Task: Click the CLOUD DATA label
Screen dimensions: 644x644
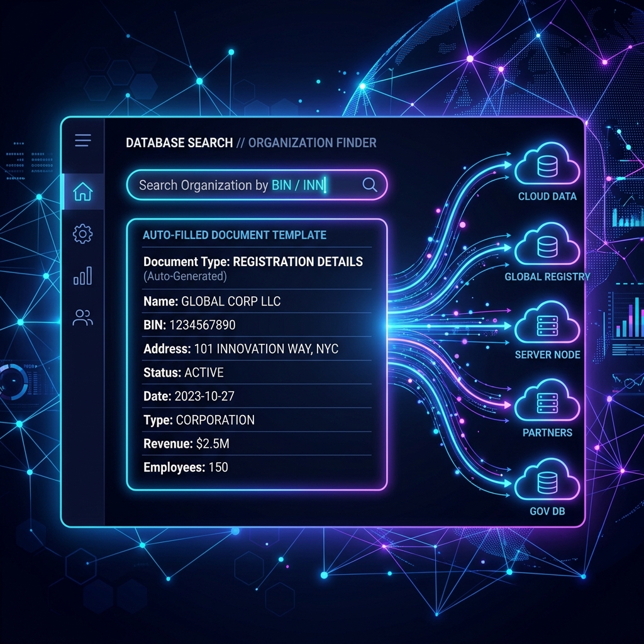Action: [547, 196]
